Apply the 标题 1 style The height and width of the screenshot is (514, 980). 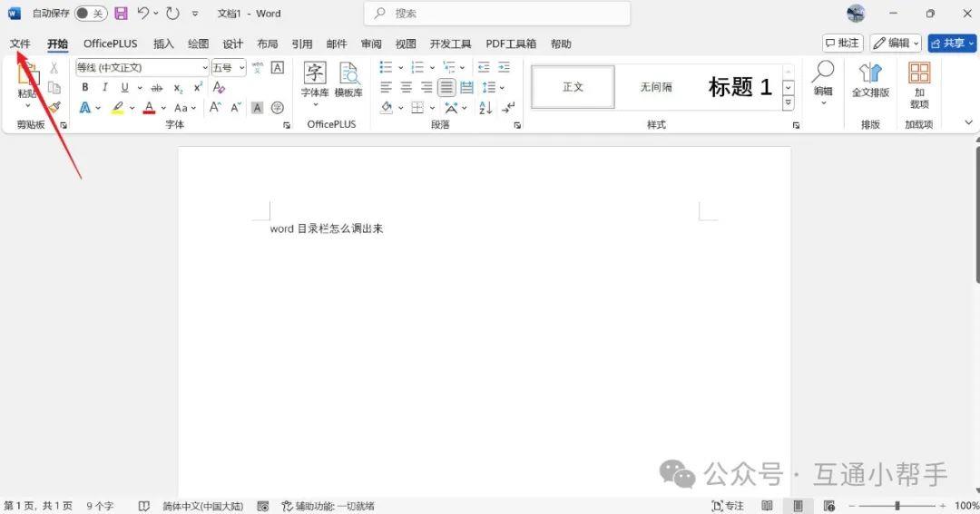tap(740, 87)
